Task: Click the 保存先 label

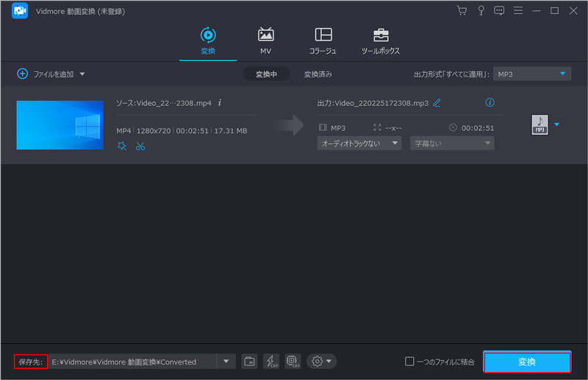Action: [31, 362]
